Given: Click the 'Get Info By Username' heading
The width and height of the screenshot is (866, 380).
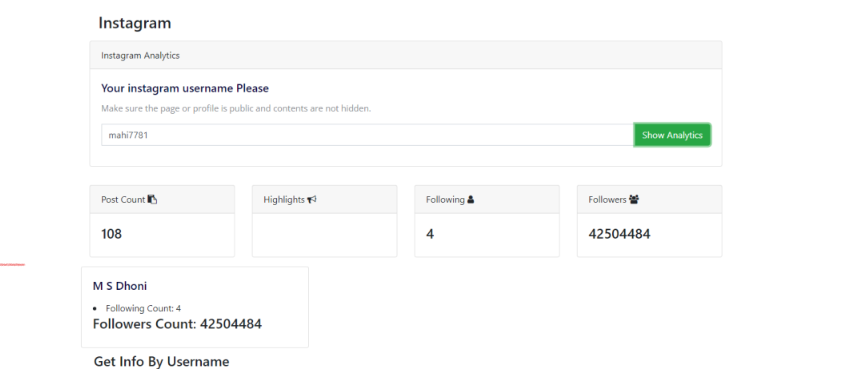Looking at the screenshot, I should point(161,362).
